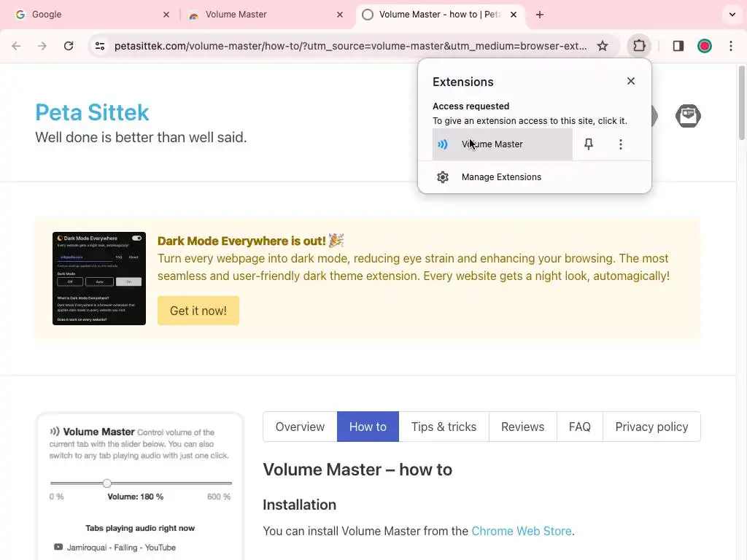Viewport: 747px width, 560px height.
Task: Open the Reviews tab
Action: click(x=522, y=427)
